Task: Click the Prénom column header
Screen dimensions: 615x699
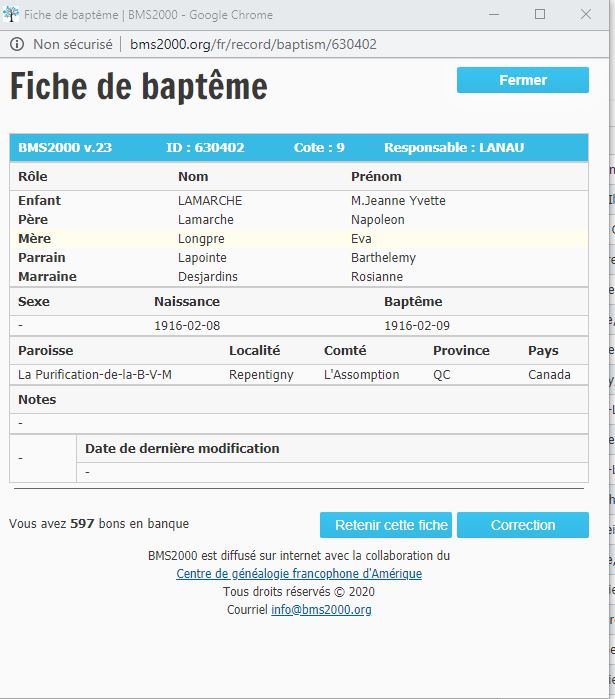Action: tap(376, 177)
